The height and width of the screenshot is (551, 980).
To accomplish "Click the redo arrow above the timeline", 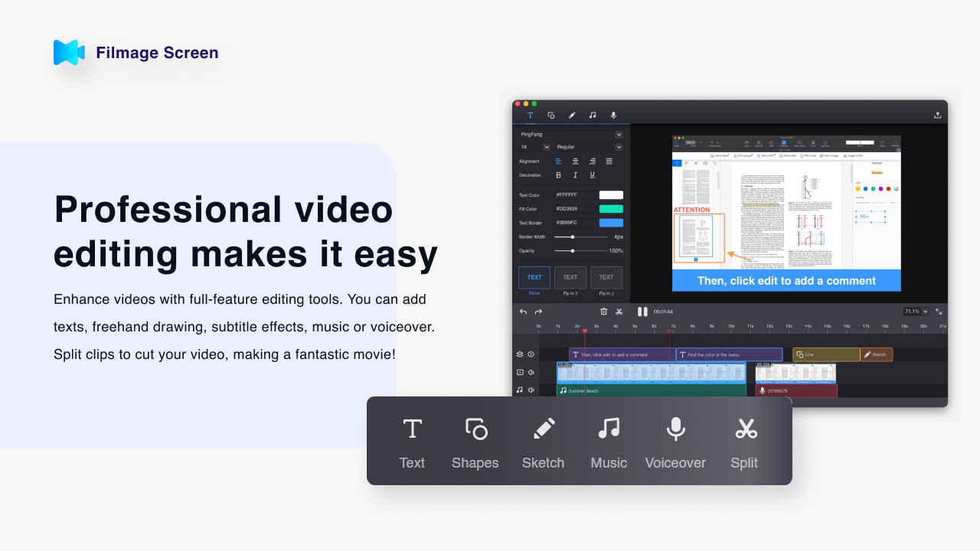I will (x=538, y=311).
